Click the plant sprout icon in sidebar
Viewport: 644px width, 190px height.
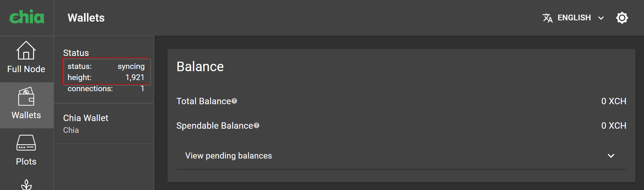pos(26,185)
